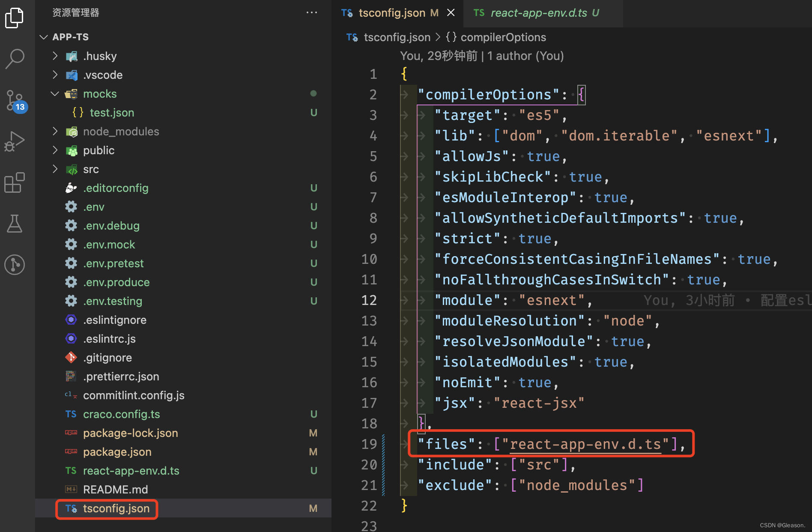Open the .eslintignore file
Viewport: 812px width, 532px height.
pyautogui.click(x=183, y=320)
